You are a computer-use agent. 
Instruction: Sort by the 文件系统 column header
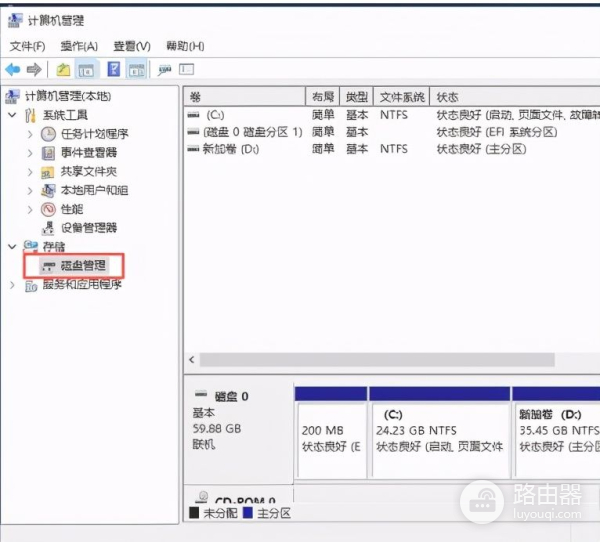[402, 97]
